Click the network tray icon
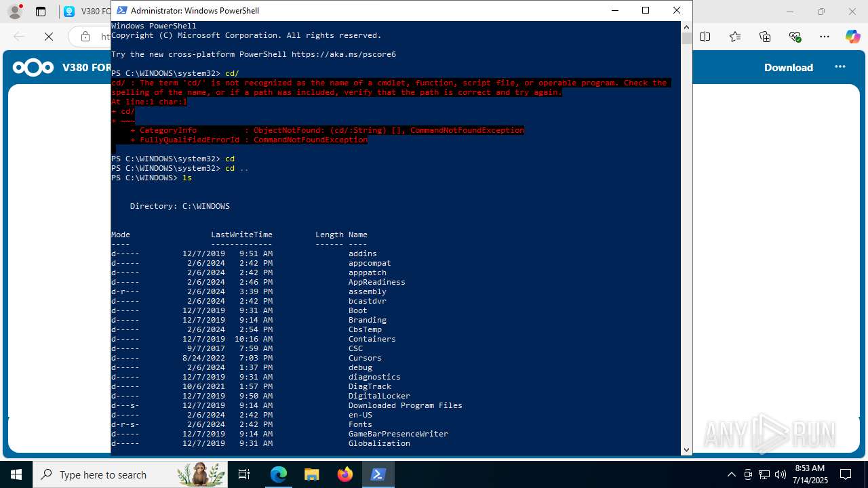This screenshot has width=868, height=488. (764, 474)
